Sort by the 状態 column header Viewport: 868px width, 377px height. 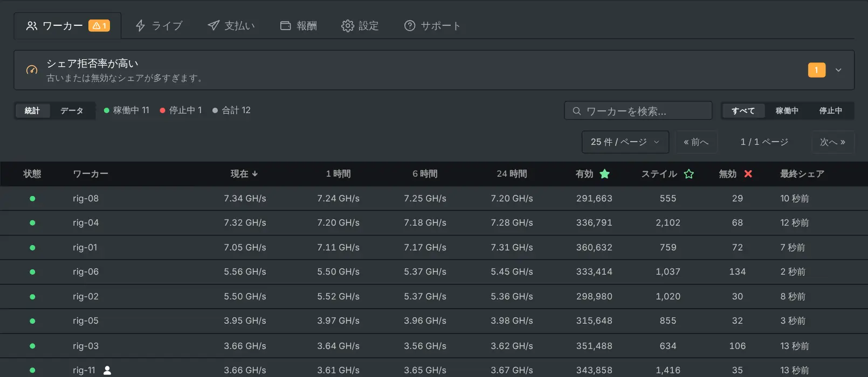(x=32, y=174)
